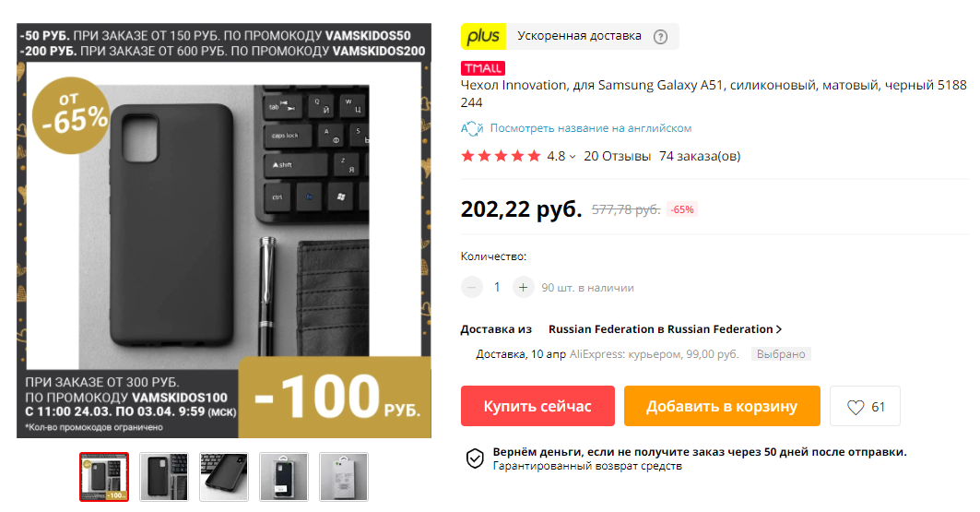
Task: Click the quantity field showing 1
Action: pos(497,288)
